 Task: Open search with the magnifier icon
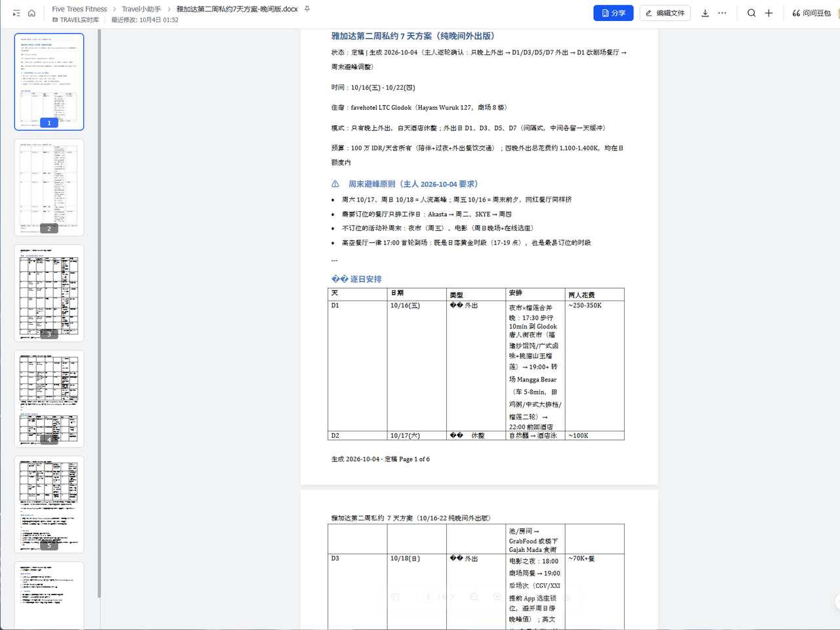coord(751,13)
